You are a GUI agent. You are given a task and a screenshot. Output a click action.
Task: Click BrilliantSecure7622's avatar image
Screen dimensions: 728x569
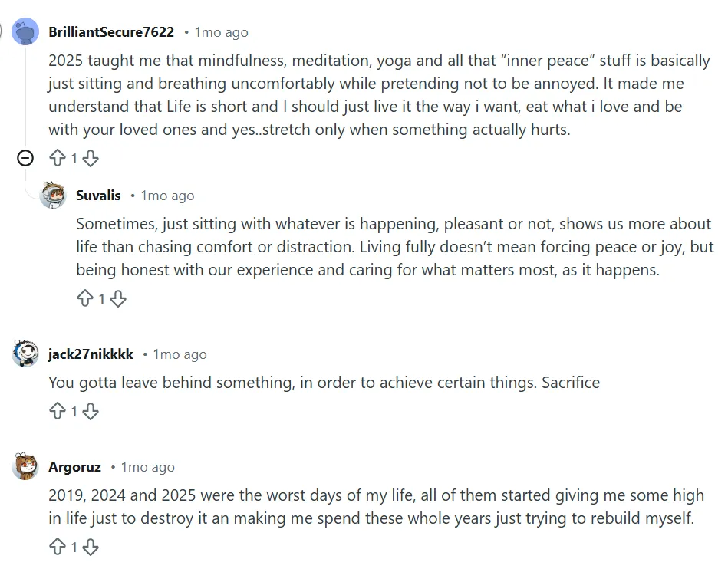point(25,32)
